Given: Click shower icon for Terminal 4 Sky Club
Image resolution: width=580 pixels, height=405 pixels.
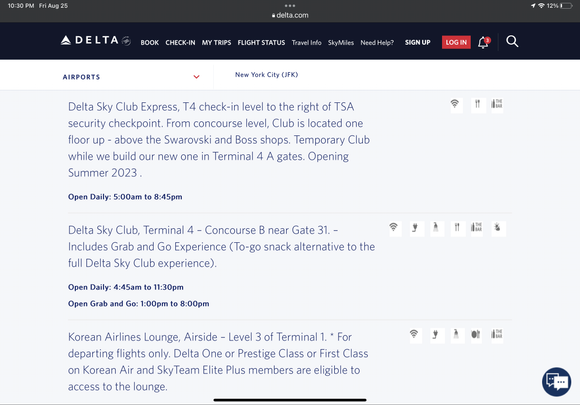Looking at the screenshot, I should coord(436,228).
